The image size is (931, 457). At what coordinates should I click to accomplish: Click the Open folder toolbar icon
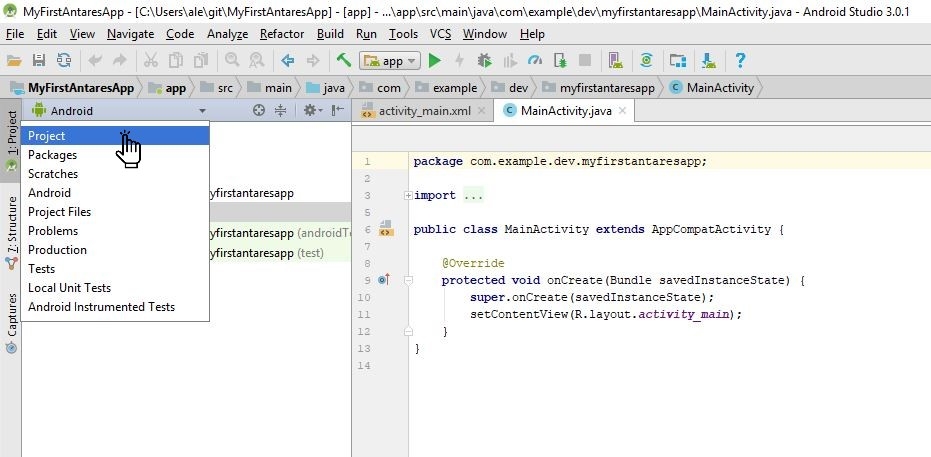(14, 61)
